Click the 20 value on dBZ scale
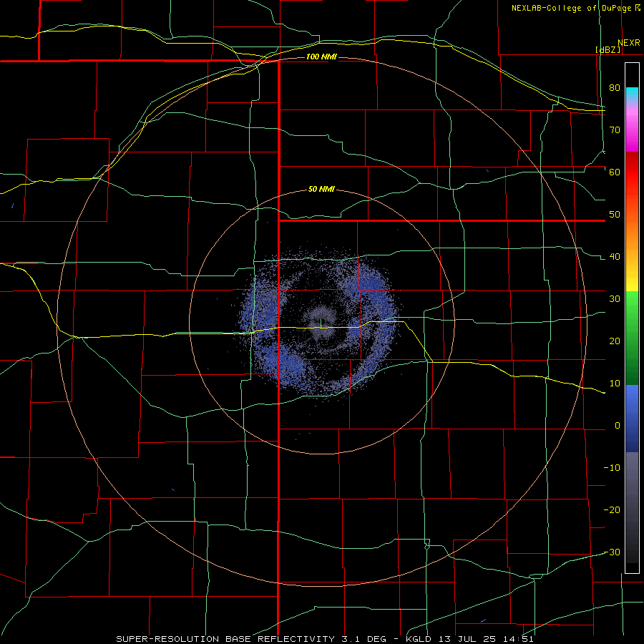This screenshot has width=644, height=644. click(x=615, y=341)
